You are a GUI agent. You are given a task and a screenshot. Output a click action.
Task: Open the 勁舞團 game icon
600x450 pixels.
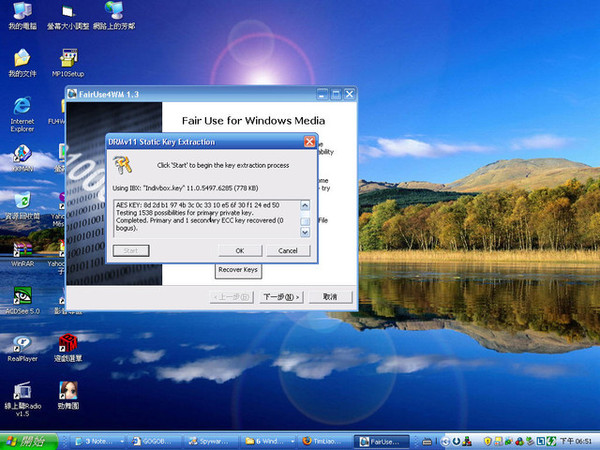pos(68,396)
